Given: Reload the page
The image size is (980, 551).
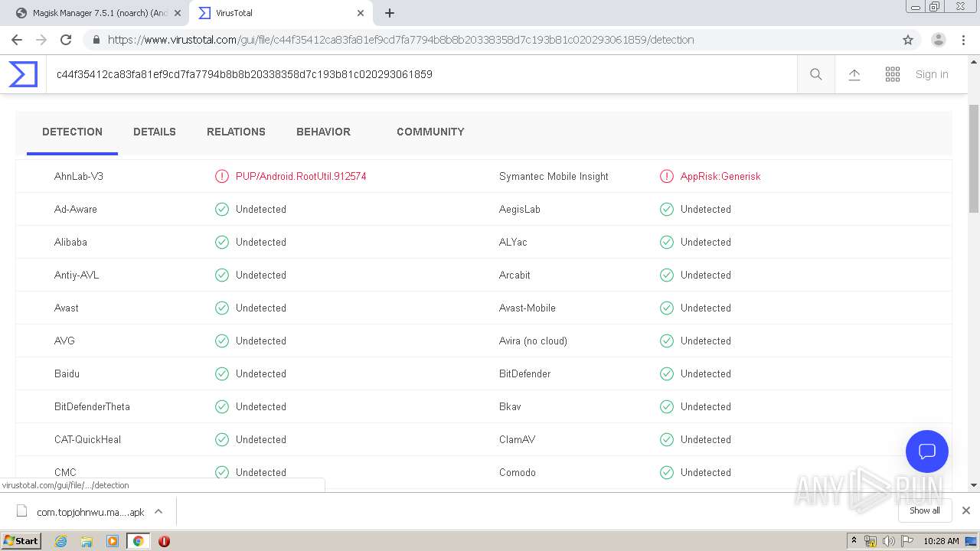Looking at the screenshot, I should [66, 40].
